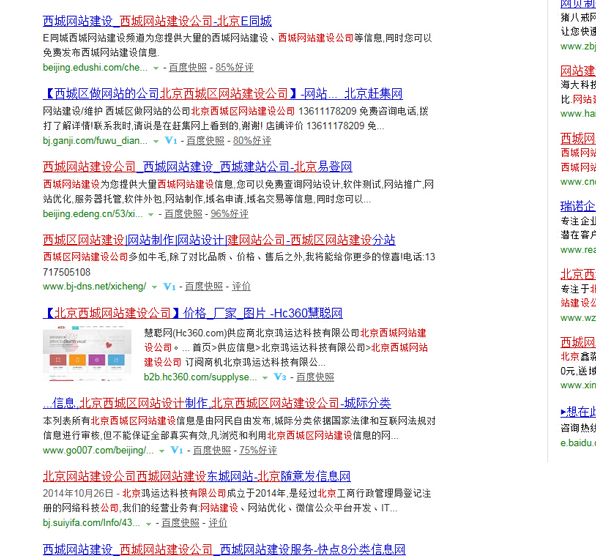Expand the arrow next to www.bj-dns.net/xicheng/
The width and height of the screenshot is (596, 560).
(154, 287)
